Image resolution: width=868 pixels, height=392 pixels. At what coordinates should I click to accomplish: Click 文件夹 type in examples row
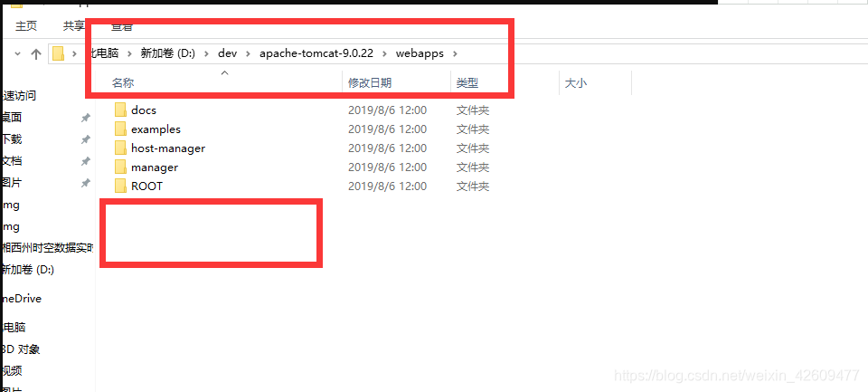point(473,129)
